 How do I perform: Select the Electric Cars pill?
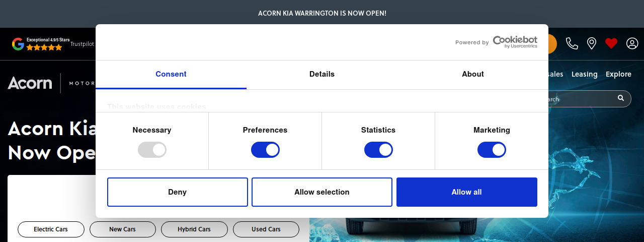51,229
